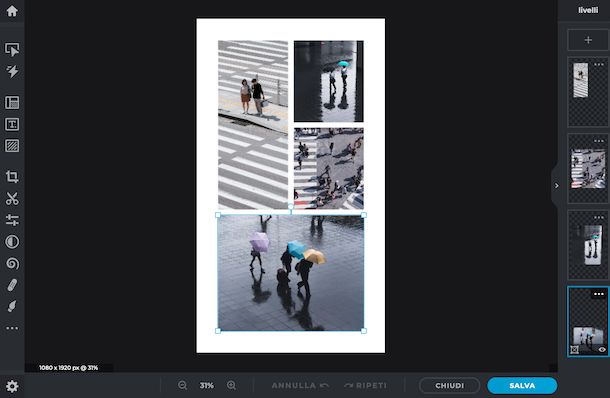Viewport: 610px width, 398px height.
Task: Open options menu of selected bottom layer
Action: (x=599, y=294)
